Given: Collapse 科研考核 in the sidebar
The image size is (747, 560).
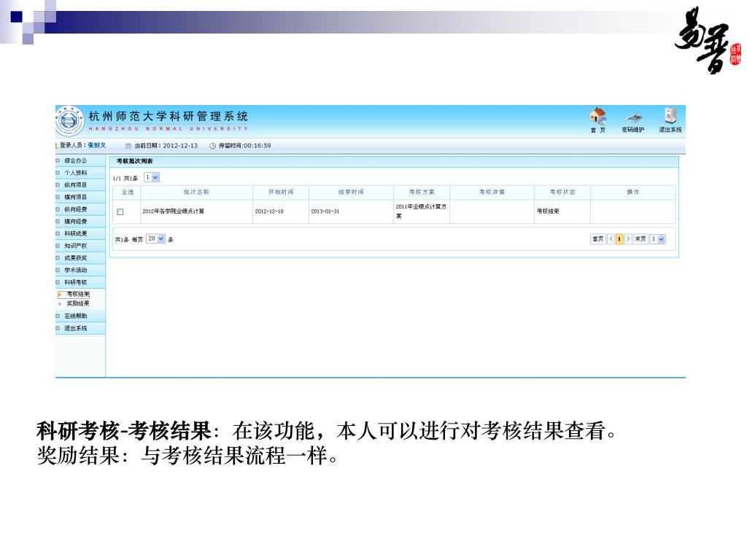Looking at the screenshot, I should click(x=76, y=282).
